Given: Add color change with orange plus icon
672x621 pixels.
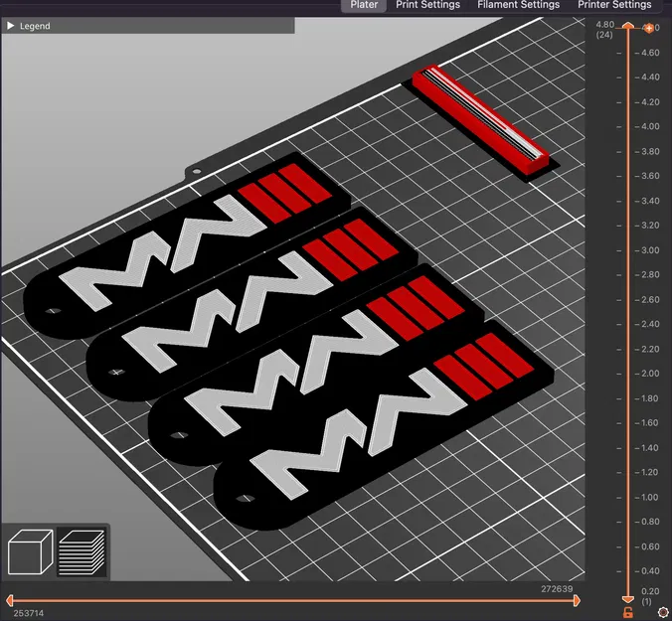Looking at the screenshot, I should tap(649, 28).
